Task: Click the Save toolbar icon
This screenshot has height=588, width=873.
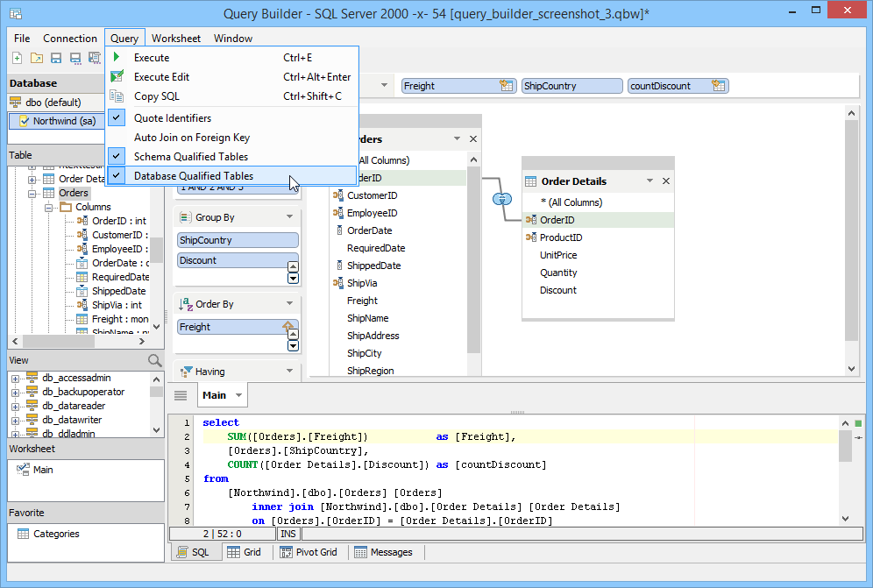Action: click(x=56, y=58)
